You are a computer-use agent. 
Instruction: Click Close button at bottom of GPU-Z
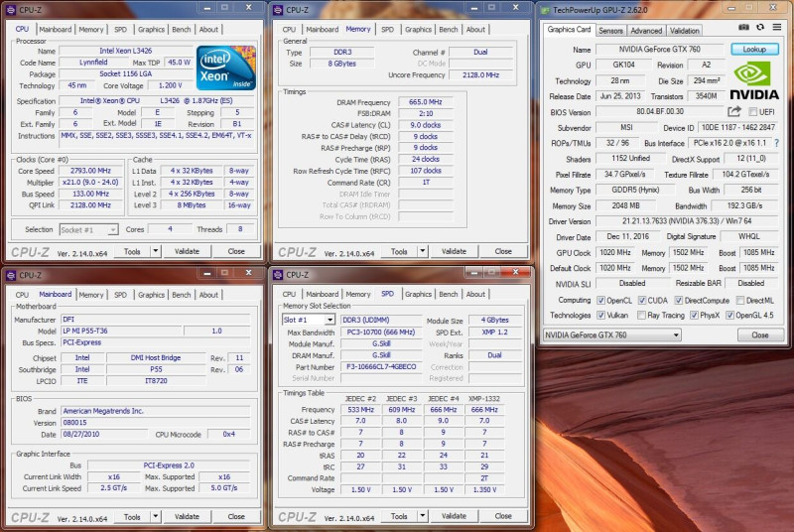[760, 335]
